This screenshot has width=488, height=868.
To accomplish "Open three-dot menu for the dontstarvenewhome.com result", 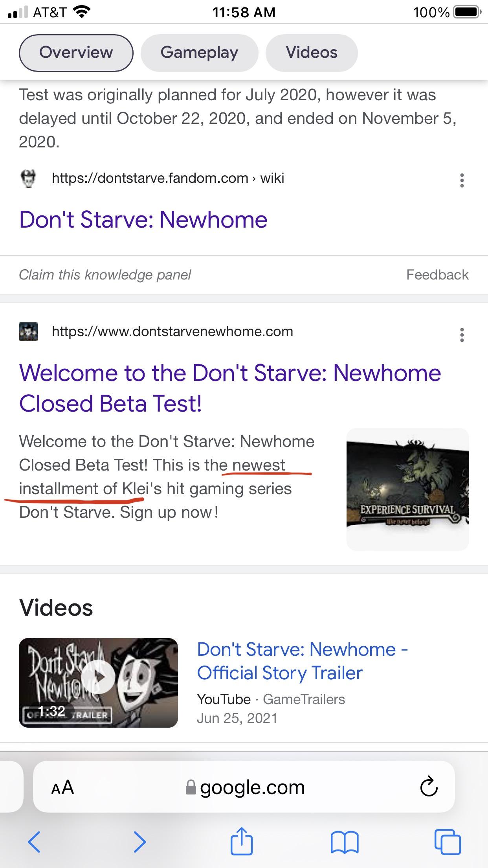I will (462, 335).
